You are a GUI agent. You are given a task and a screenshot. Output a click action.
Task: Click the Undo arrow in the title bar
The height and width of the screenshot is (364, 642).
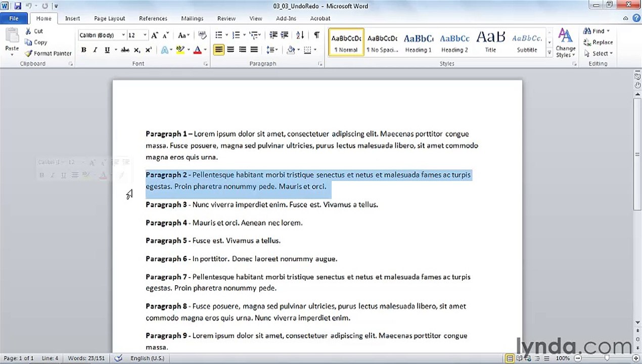point(29,6)
